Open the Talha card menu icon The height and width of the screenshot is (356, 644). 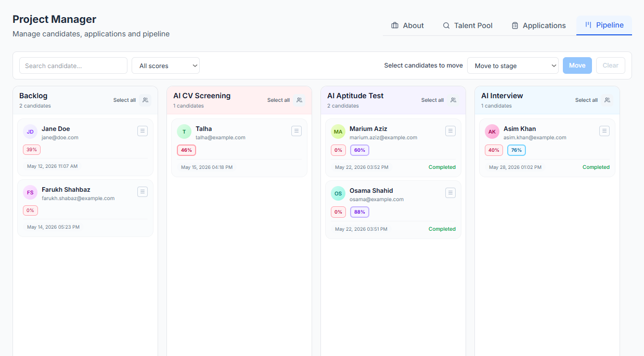(x=297, y=131)
